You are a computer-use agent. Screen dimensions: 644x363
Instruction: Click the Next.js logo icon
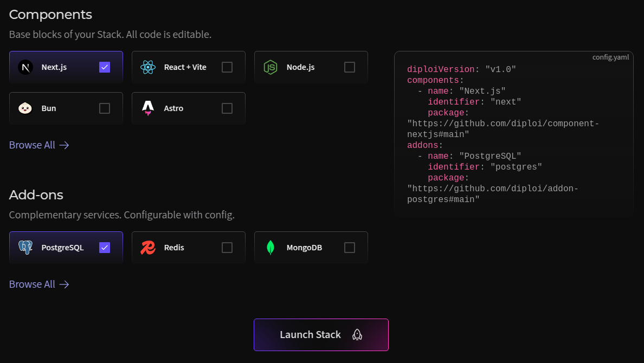pyautogui.click(x=25, y=67)
